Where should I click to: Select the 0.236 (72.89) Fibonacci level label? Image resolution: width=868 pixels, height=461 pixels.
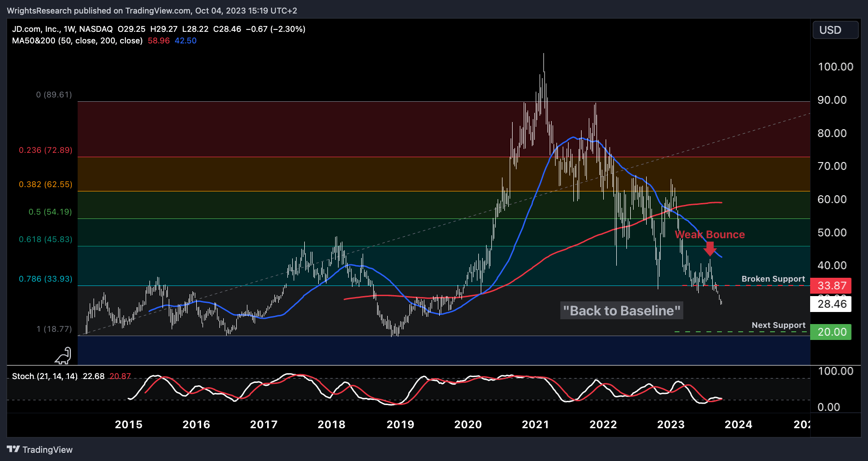tap(45, 150)
